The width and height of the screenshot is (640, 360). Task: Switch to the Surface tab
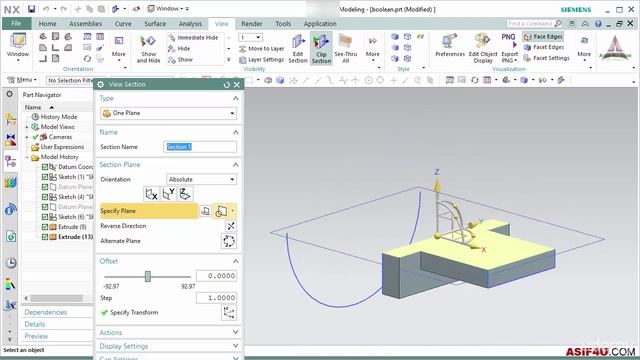click(x=155, y=24)
